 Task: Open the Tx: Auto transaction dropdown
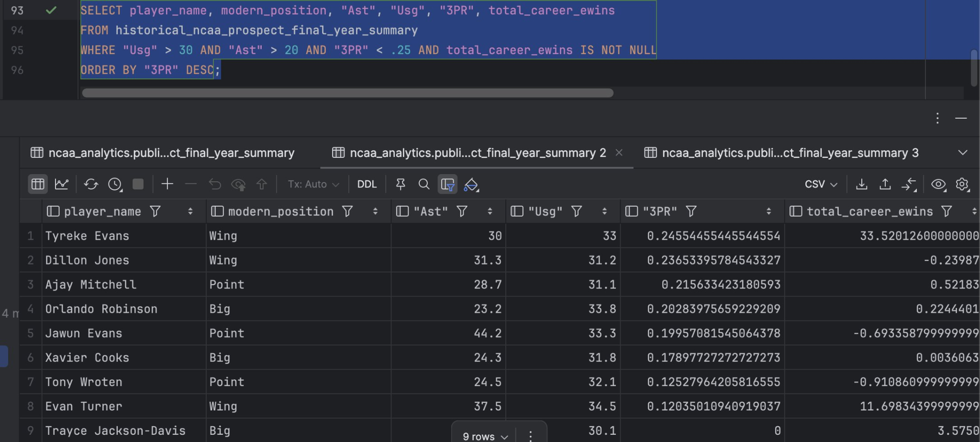pos(313,184)
